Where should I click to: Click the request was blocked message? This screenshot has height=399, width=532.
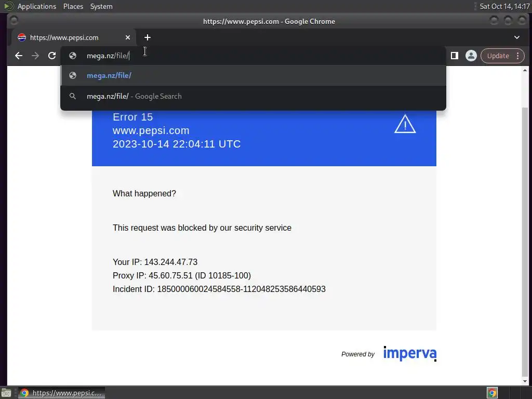202,228
